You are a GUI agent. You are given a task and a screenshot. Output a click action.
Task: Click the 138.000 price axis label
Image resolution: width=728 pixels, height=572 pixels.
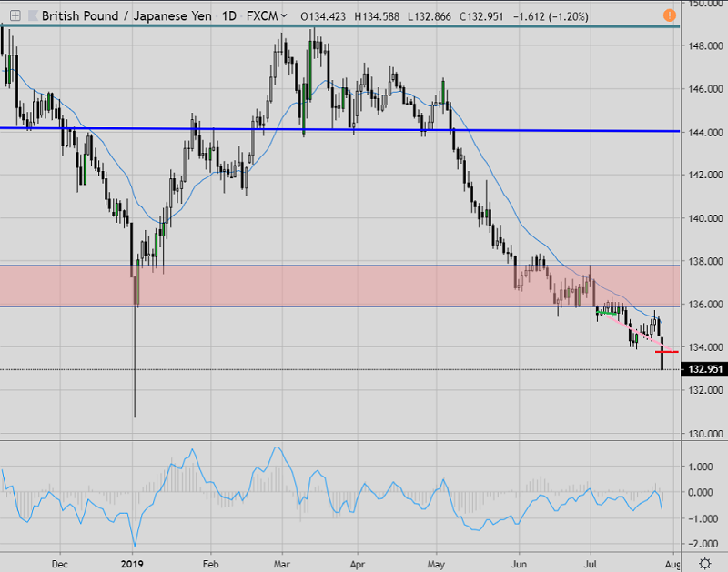[x=706, y=261]
